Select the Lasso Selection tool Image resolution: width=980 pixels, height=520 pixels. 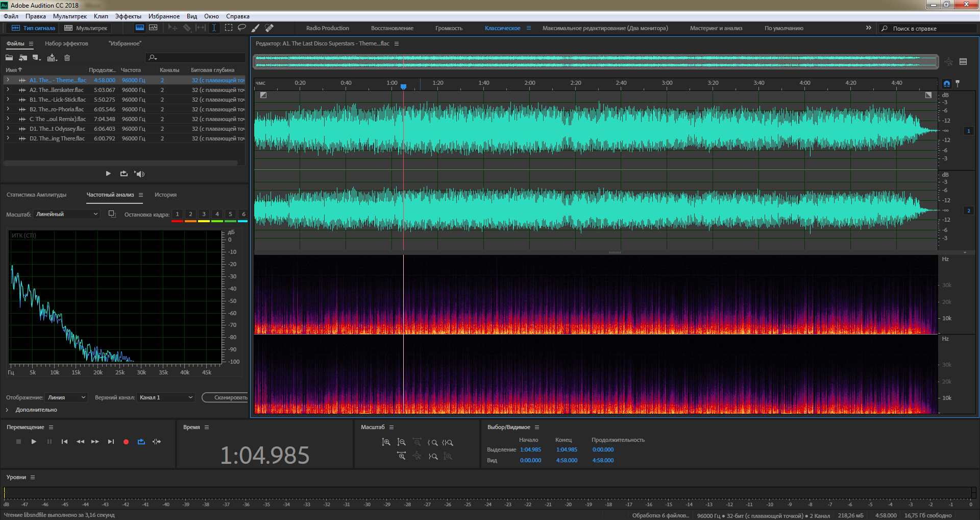242,28
